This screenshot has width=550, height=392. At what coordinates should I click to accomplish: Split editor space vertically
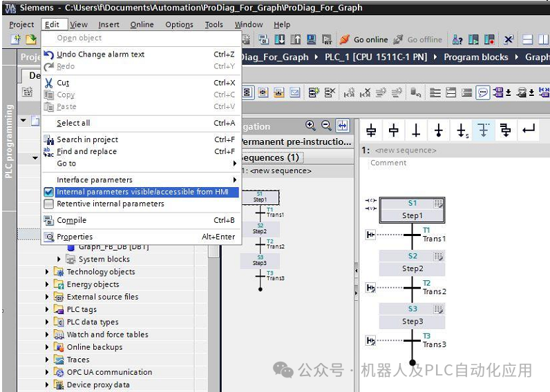543,39
